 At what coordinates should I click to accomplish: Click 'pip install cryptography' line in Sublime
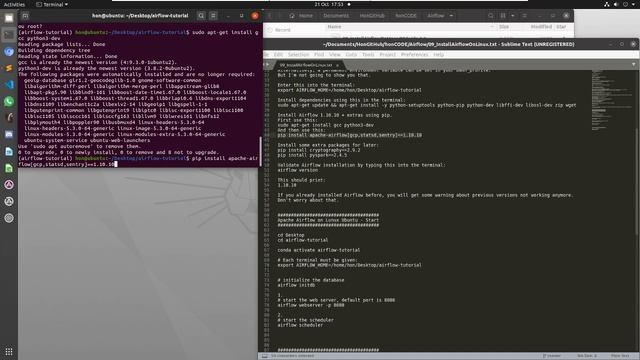click(x=319, y=150)
